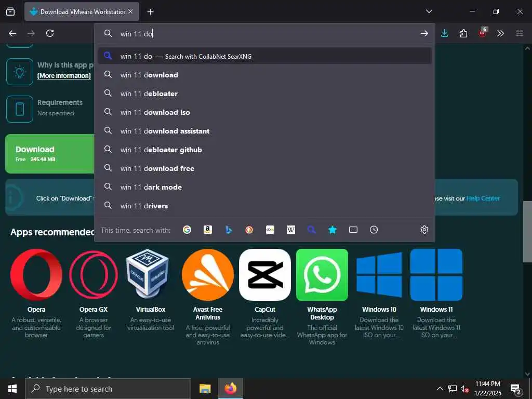532x399 pixels.
Task: Search this time with eBay
Action: pyautogui.click(x=270, y=230)
